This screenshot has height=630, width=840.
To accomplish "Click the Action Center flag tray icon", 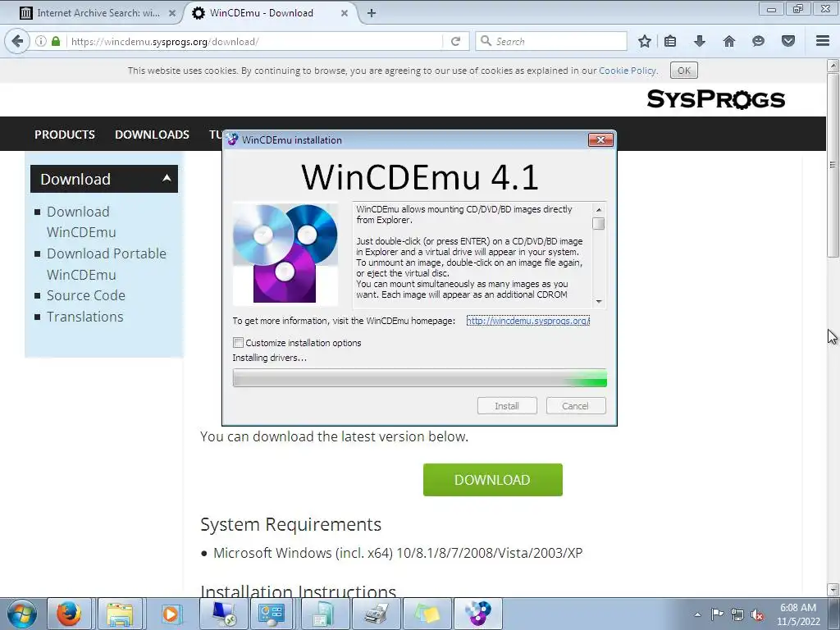I will [x=717, y=614].
